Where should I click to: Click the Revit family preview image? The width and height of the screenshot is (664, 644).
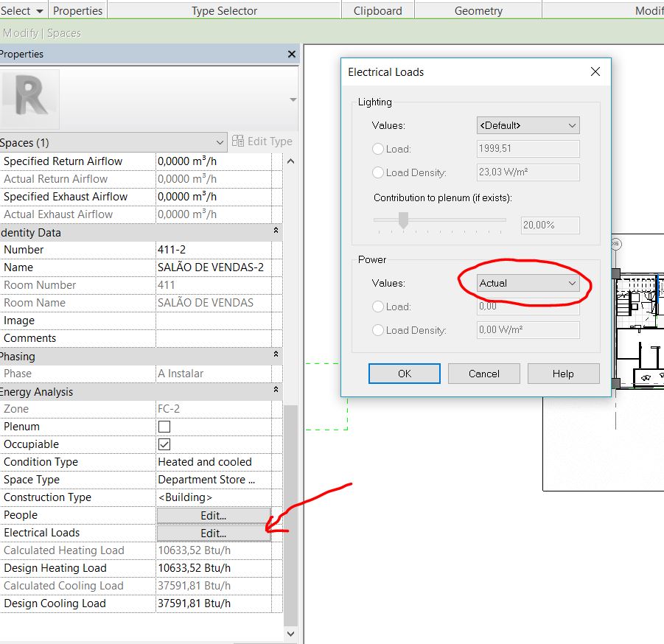pyautogui.click(x=31, y=98)
